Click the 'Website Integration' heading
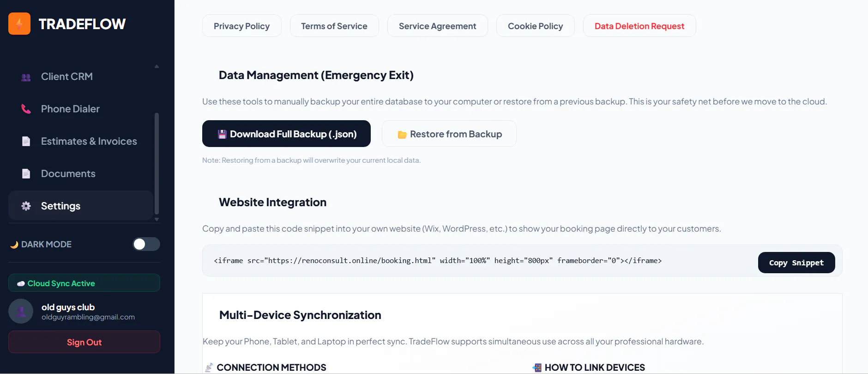The width and height of the screenshot is (868, 374). tap(273, 202)
